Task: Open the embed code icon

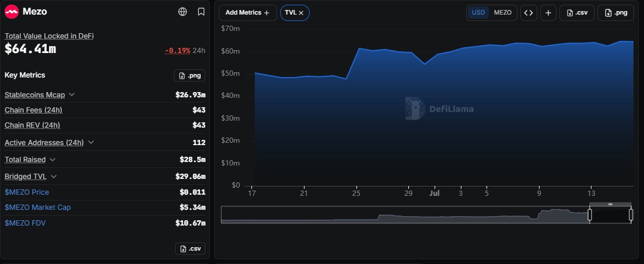Action: [x=528, y=13]
